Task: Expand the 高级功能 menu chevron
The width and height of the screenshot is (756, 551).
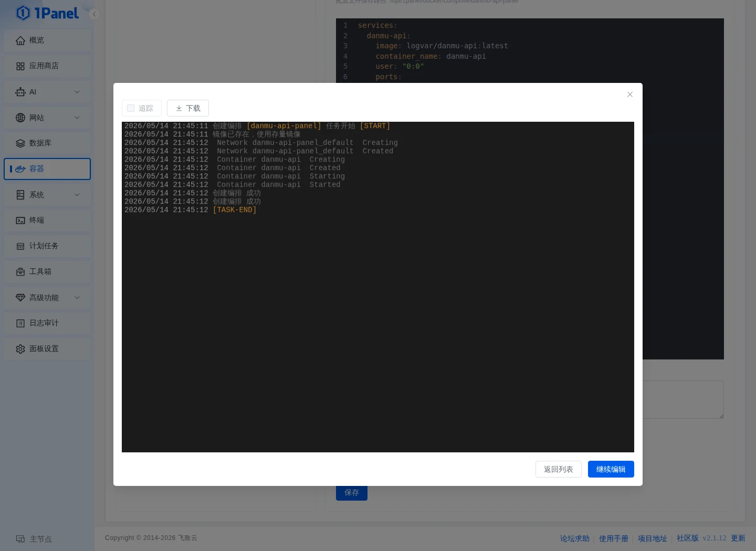Action: click(x=77, y=298)
